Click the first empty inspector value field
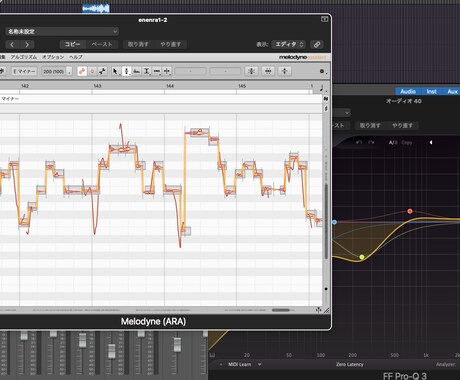The height and width of the screenshot is (380, 460). coord(190,71)
